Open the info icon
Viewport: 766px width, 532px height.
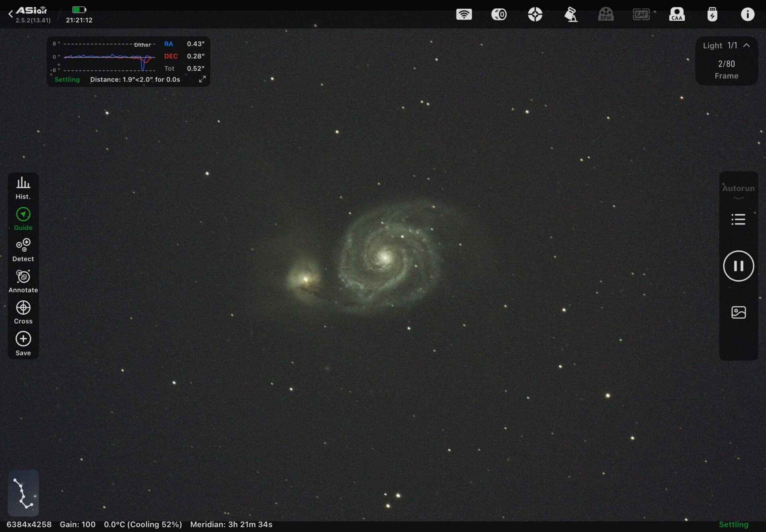(x=748, y=14)
